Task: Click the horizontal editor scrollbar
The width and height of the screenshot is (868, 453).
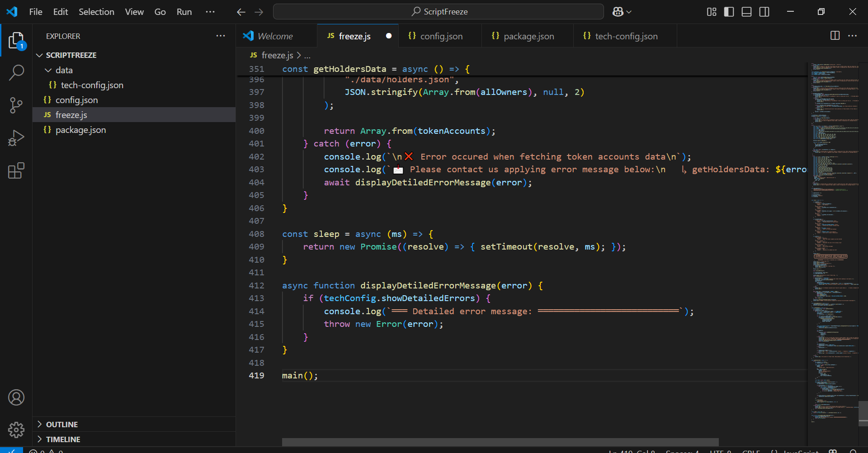Action: [500, 442]
